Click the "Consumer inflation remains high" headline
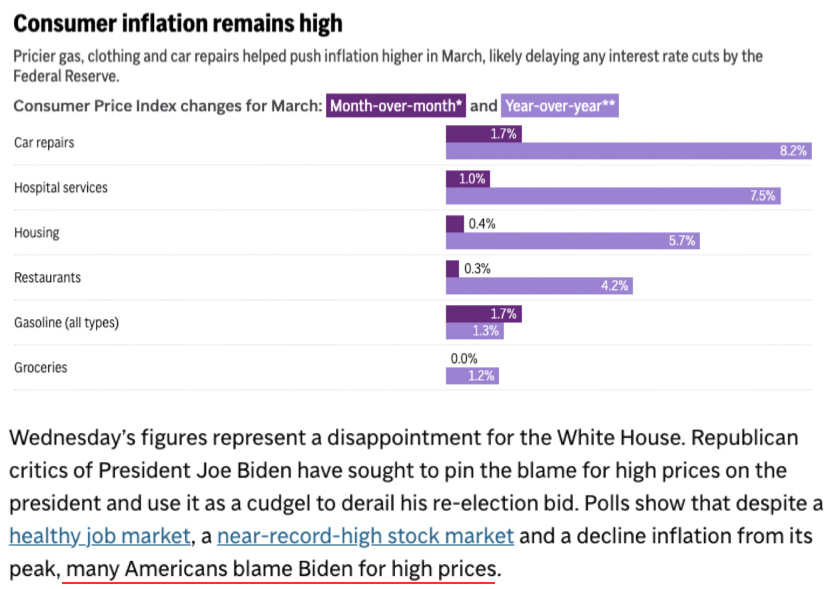Viewport: 834px width, 589px height. coord(178,22)
